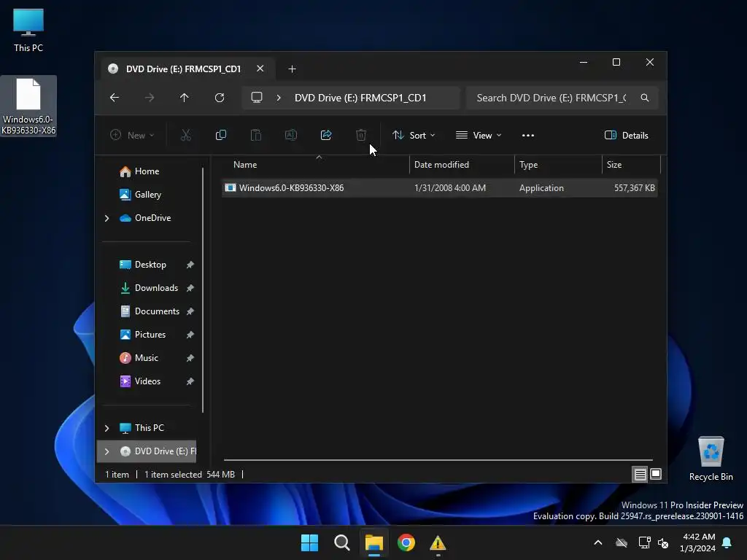The height and width of the screenshot is (560, 747).
Task: Select This PC desktop icon
Action: point(28,30)
